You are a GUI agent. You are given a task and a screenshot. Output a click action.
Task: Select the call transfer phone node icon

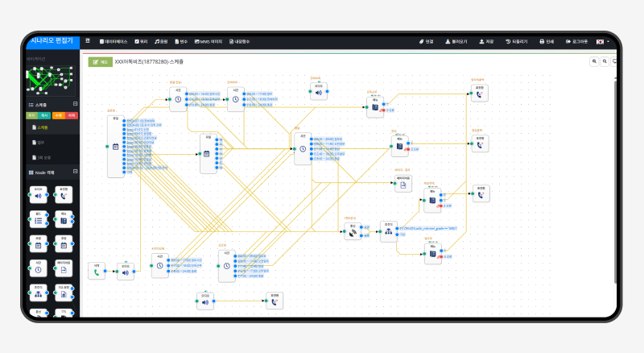coord(64,195)
